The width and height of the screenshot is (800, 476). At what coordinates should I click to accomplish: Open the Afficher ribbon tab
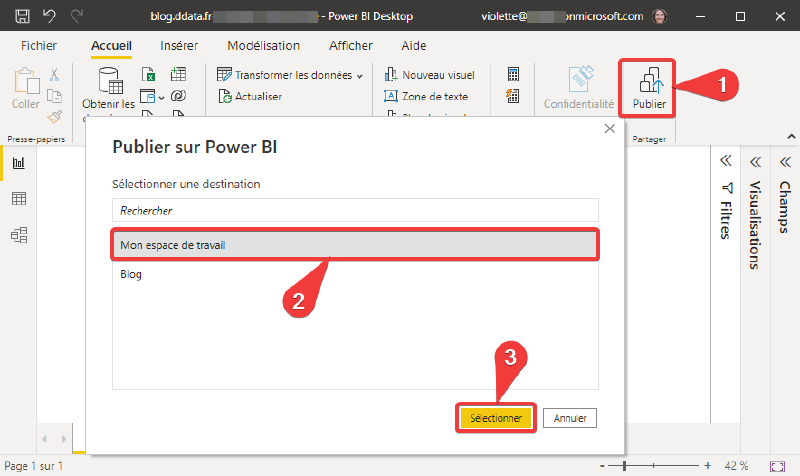(351, 45)
